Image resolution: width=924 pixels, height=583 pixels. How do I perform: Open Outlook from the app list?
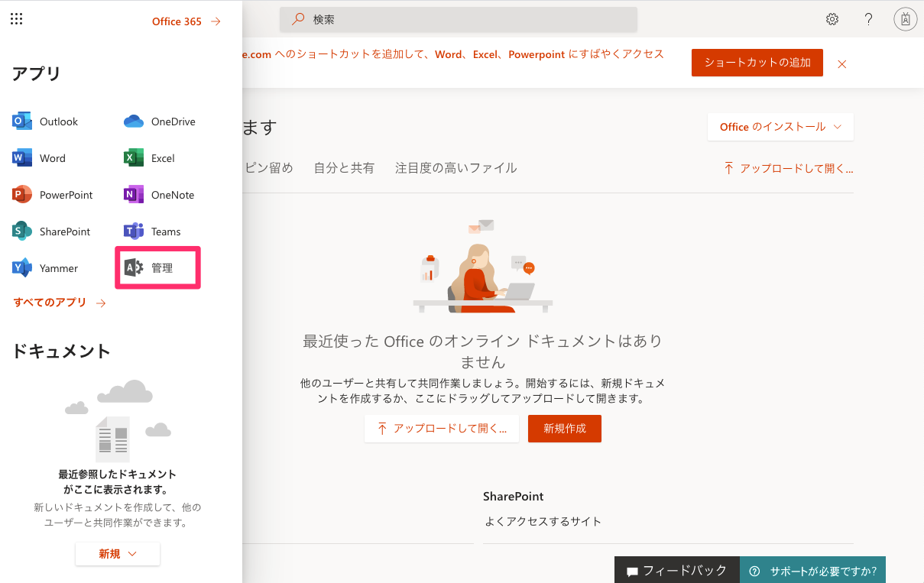tap(46, 121)
